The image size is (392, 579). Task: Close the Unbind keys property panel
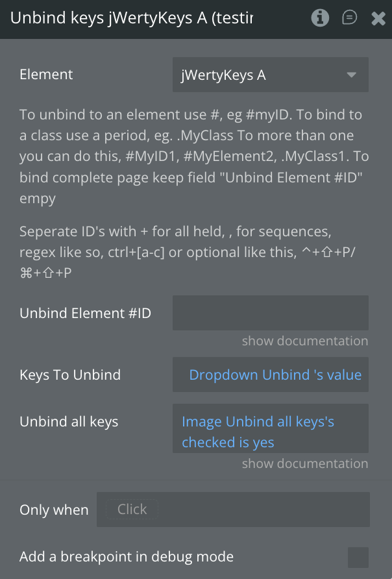pyautogui.click(x=378, y=18)
